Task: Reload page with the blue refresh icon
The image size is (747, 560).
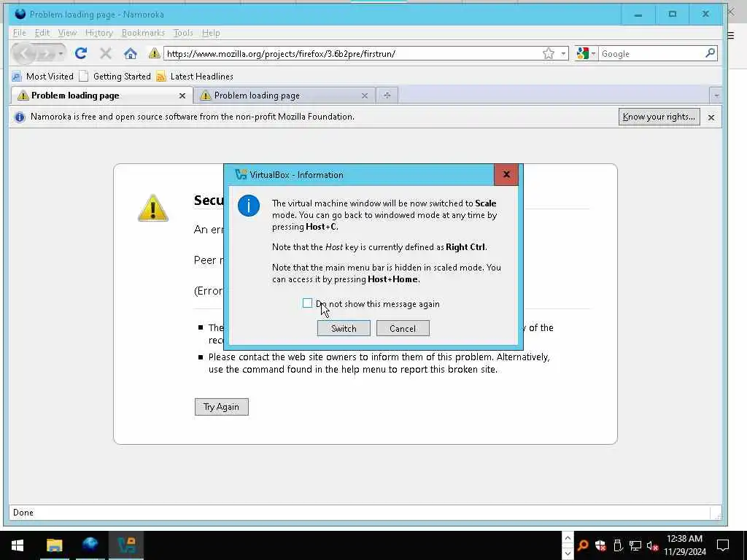Action: pyautogui.click(x=80, y=53)
